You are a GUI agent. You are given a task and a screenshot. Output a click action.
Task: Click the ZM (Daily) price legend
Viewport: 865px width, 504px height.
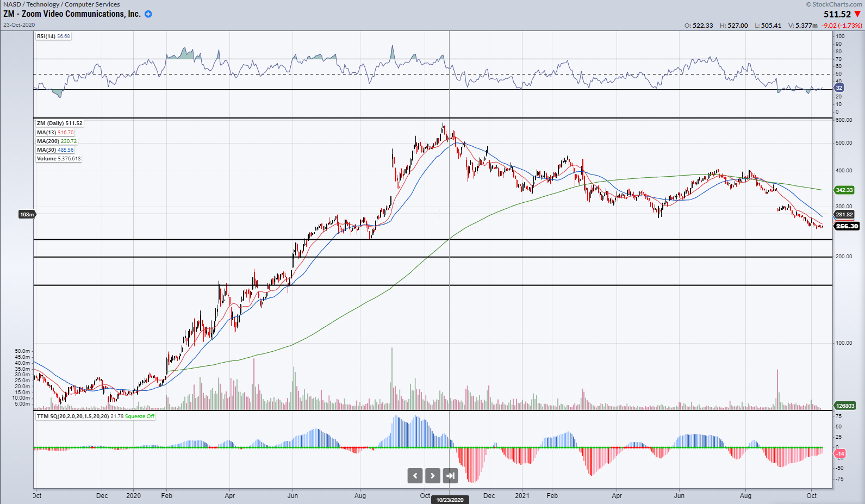[60, 123]
